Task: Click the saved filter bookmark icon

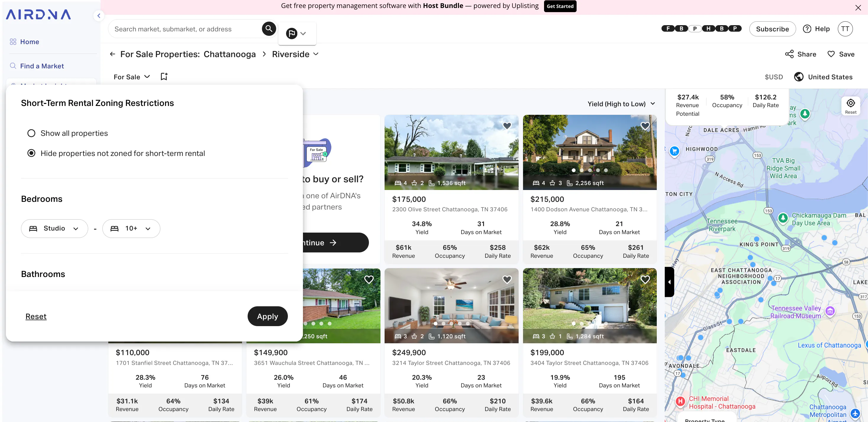Action: click(164, 77)
